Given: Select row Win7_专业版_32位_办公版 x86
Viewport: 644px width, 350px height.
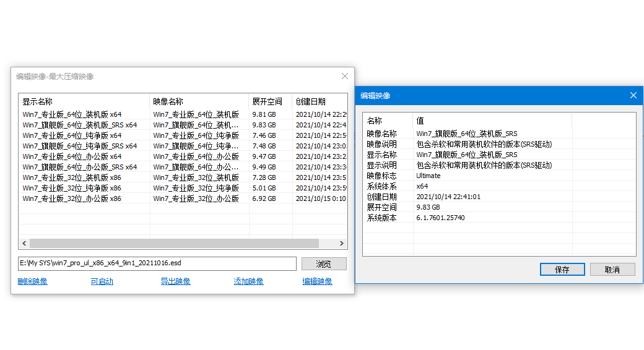Looking at the screenshot, I should pyautogui.click(x=183, y=198).
